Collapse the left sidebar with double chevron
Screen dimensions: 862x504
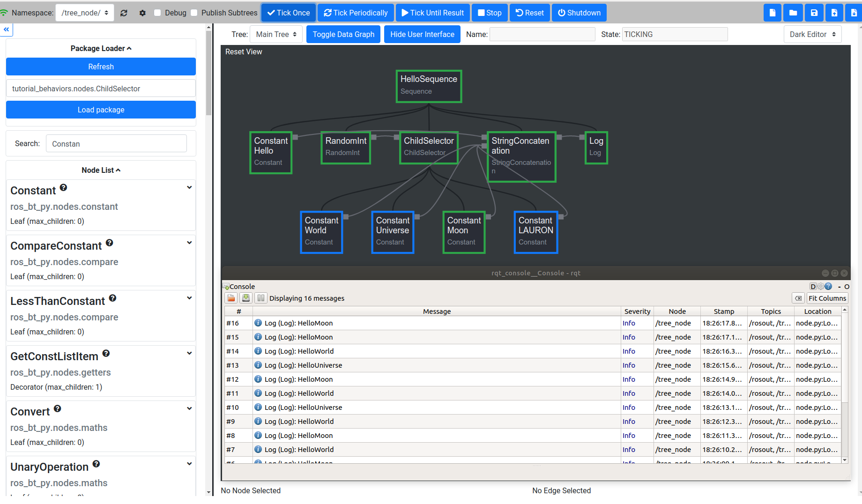pyautogui.click(x=7, y=30)
